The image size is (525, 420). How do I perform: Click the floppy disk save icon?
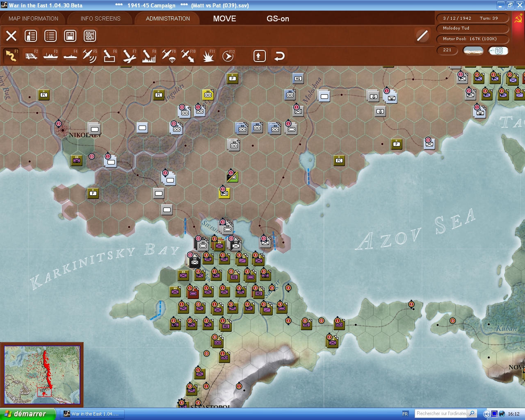tap(70, 36)
